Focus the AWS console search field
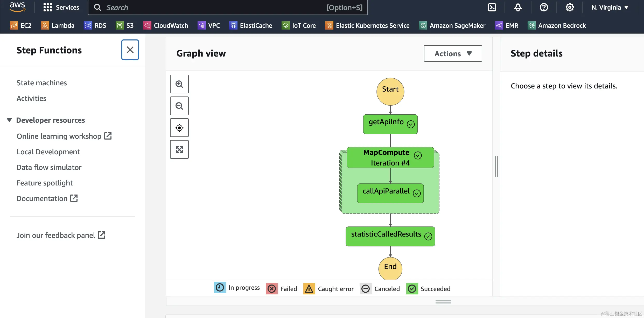The width and height of the screenshot is (644, 318). (228, 8)
